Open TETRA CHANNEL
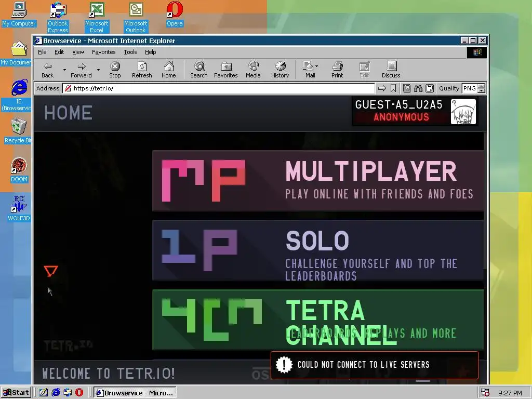Image resolution: width=532 pixels, height=399 pixels. pyautogui.click(x=318, y=320)
